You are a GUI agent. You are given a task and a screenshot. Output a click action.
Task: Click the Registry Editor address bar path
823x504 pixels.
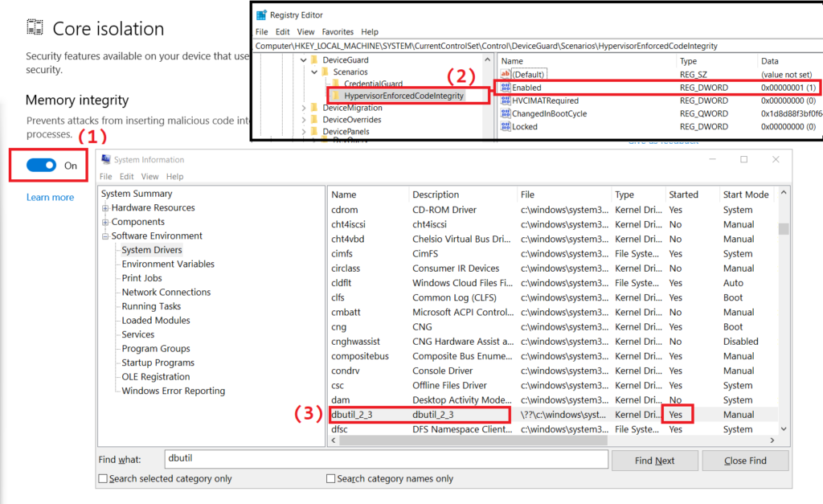[486, 46]
